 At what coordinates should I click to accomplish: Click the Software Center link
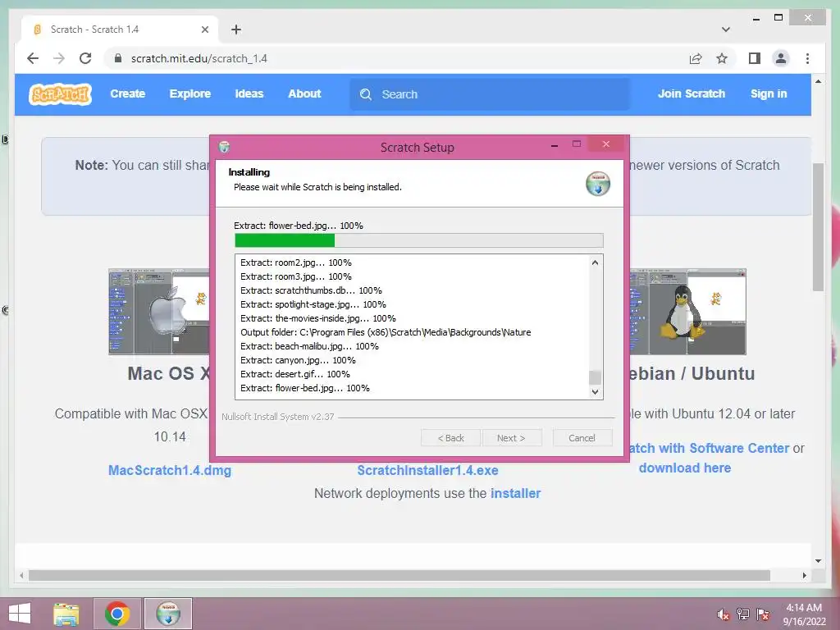(x=709, y=448)
